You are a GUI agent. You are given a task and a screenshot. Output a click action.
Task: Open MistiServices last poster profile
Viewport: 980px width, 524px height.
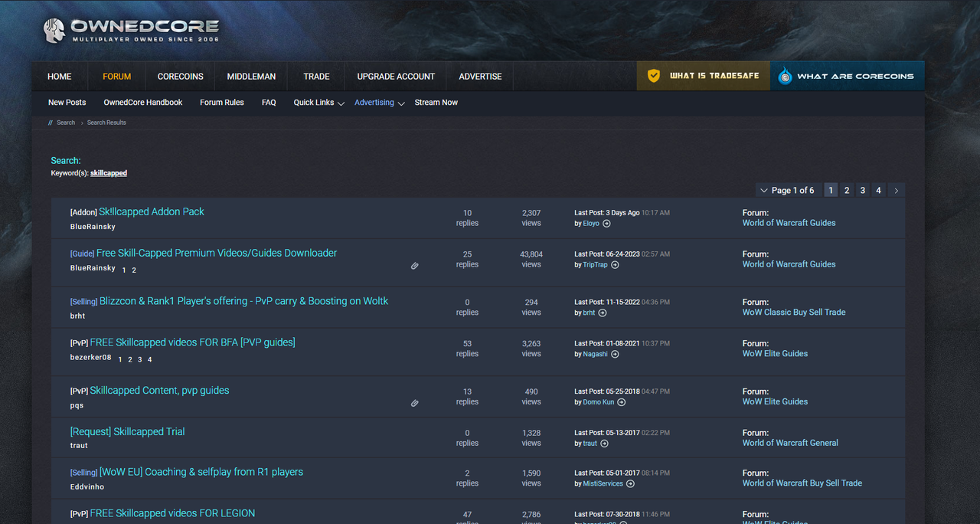coord(603,484)
